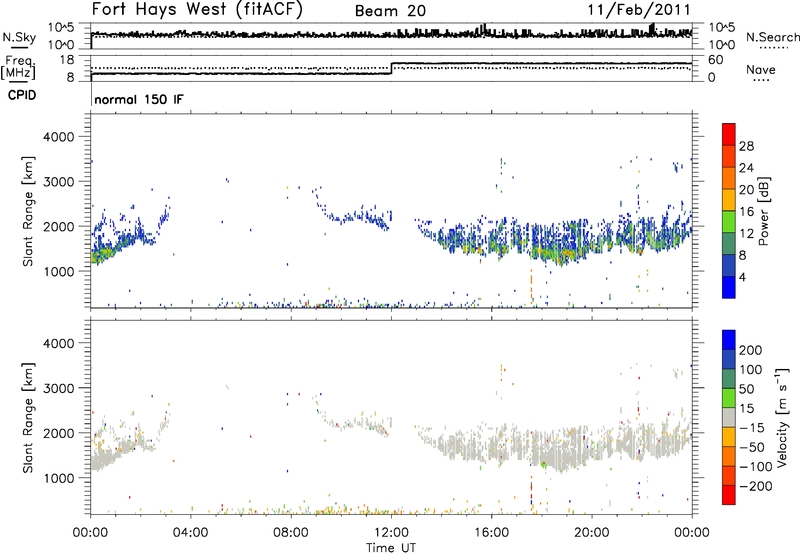The height and width of the screenshot is (554, 800).
Task: Click the date '11/Feb/2011'
Action: point(639,9)
